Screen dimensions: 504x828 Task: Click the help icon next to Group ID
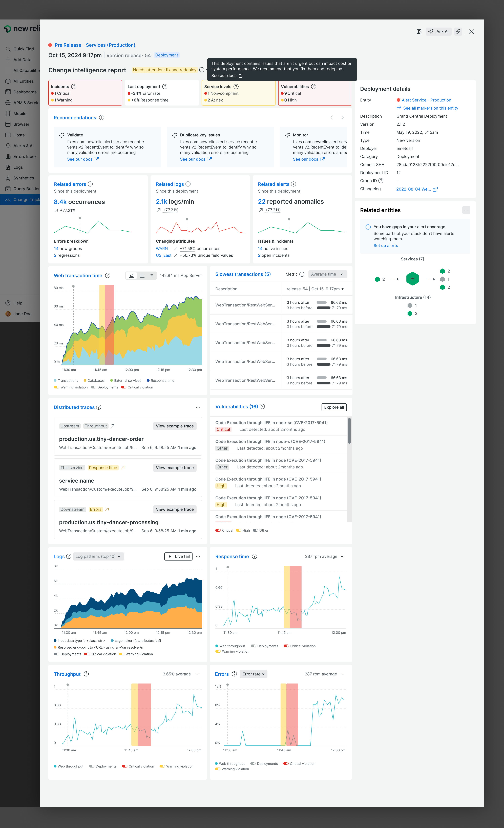pyautogui.click(x=381, y=181)
